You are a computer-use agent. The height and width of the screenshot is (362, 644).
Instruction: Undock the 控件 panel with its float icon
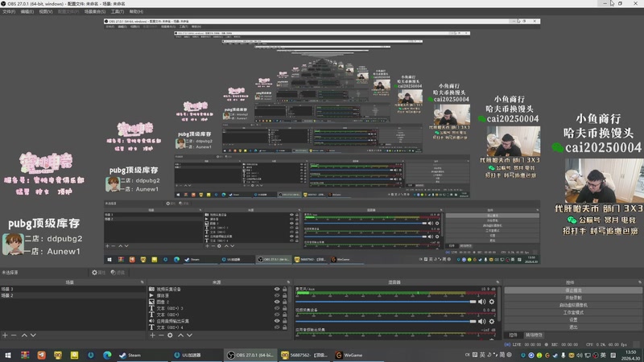[640, 282]
